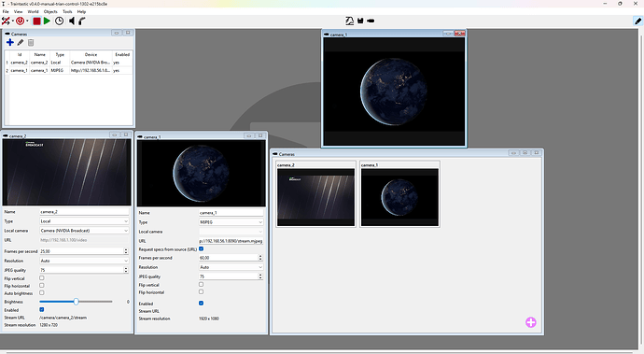Open camera_2 Local camera dropdown
The height and width of the screenshot is (354, 644).
point(84,231)
